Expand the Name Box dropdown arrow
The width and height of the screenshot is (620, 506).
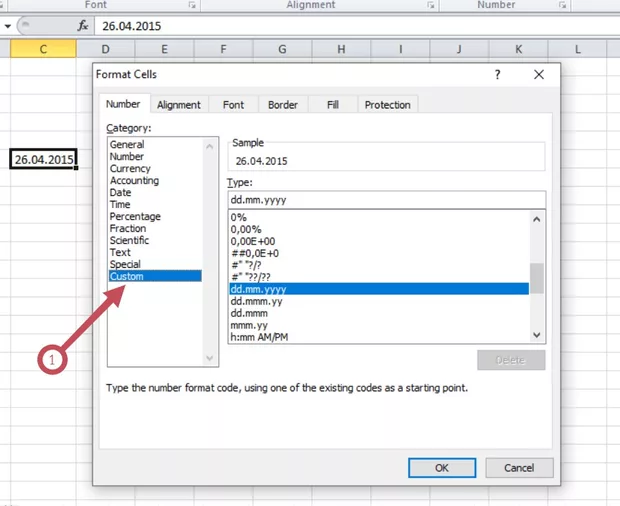pyautogui.click(x=8, y=27)
